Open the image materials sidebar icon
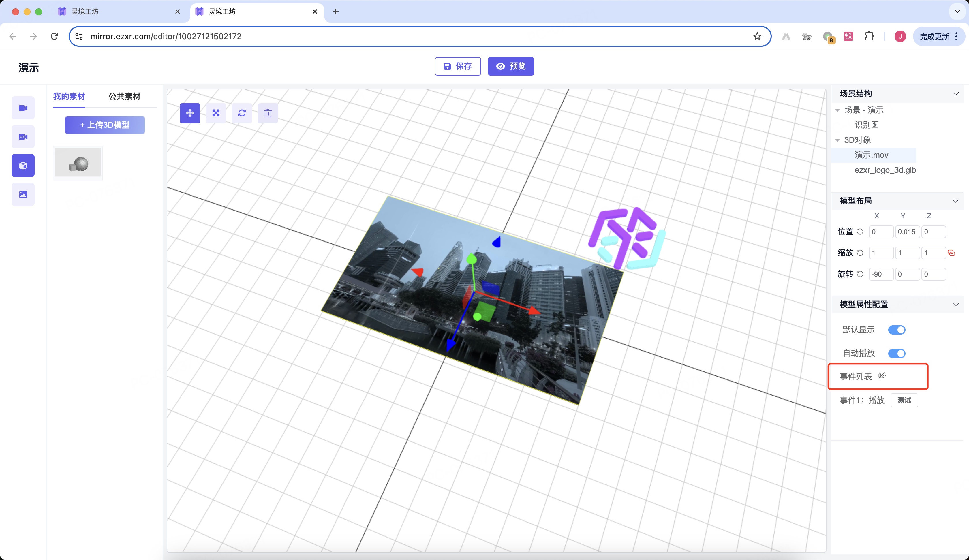 tap(23, 195)
